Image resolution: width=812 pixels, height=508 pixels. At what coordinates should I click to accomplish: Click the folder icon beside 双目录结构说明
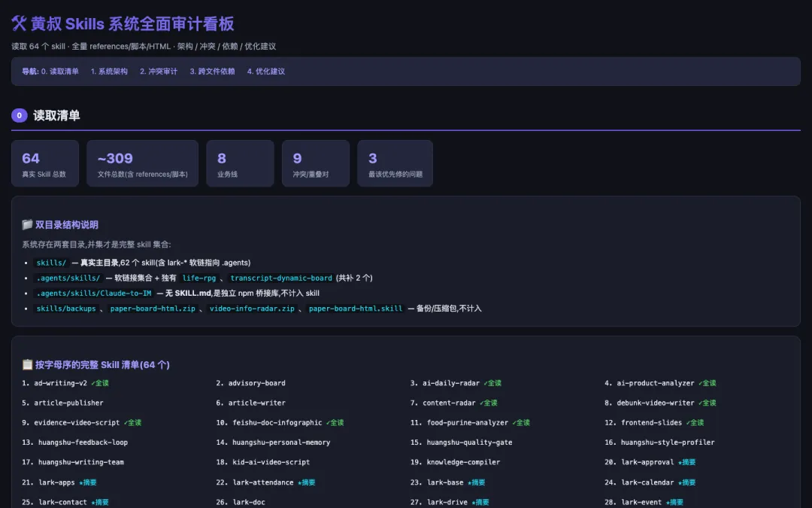pyautogui.click(x=27, y=224)
